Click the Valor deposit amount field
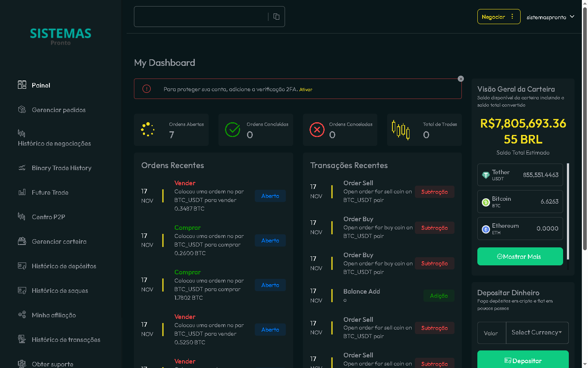Image resolution: width=588 pixels, height=368 pixels. tap(491, 333)
